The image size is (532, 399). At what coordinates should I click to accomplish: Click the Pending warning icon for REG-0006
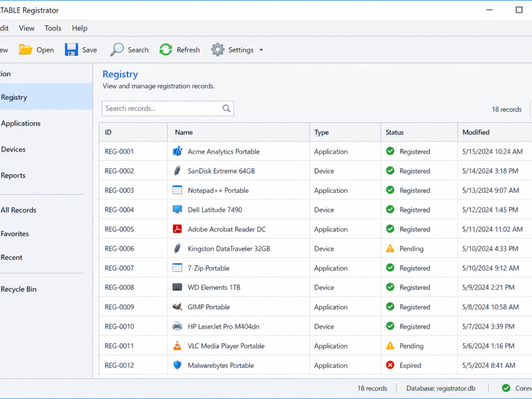[390, 248]
